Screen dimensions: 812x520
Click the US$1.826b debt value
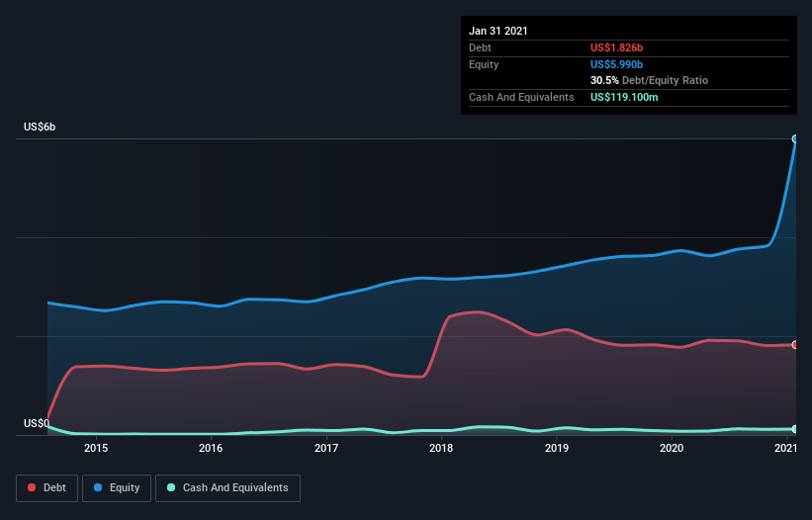[x=616, y=47]
